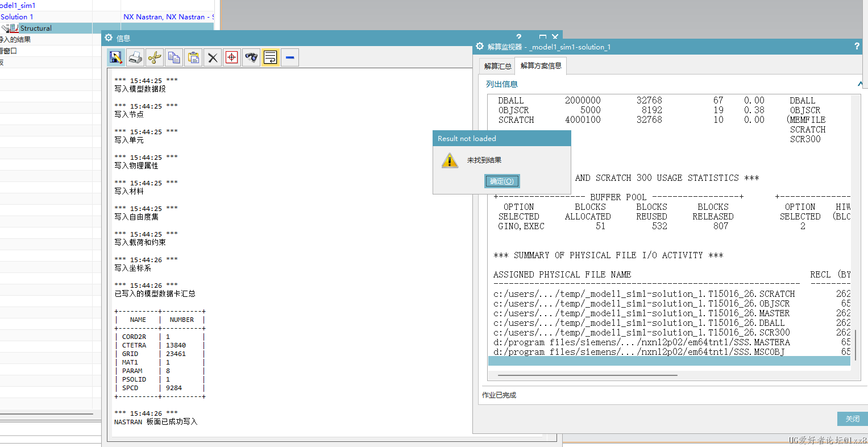This screenshot has height=447, width=868.
Task: Click the 'Result not loaded' dialog title
Action: (467, 139)
